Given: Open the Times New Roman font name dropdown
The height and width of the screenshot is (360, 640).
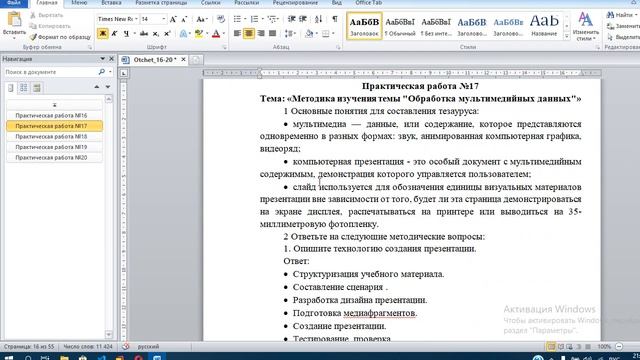Looking at the screenshot, I should 136,19.
